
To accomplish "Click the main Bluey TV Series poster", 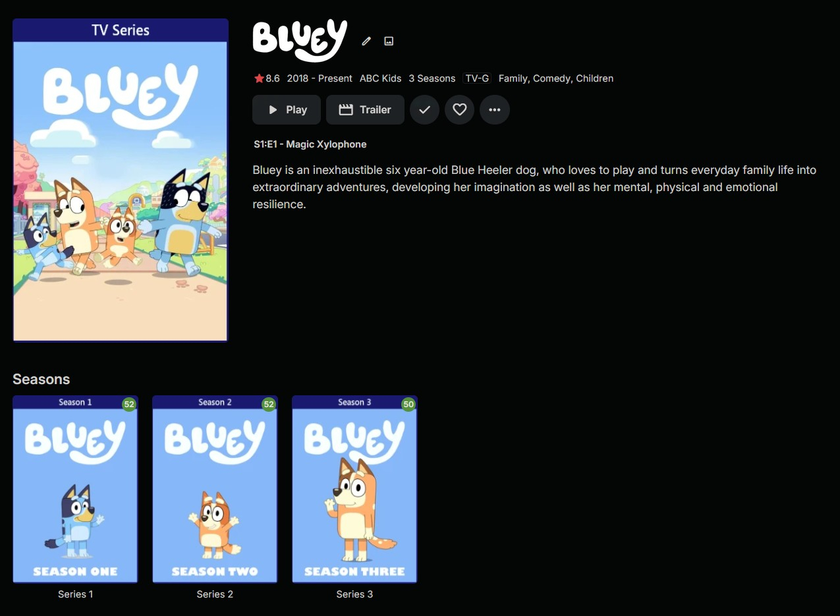I will [x=121, y=181].
